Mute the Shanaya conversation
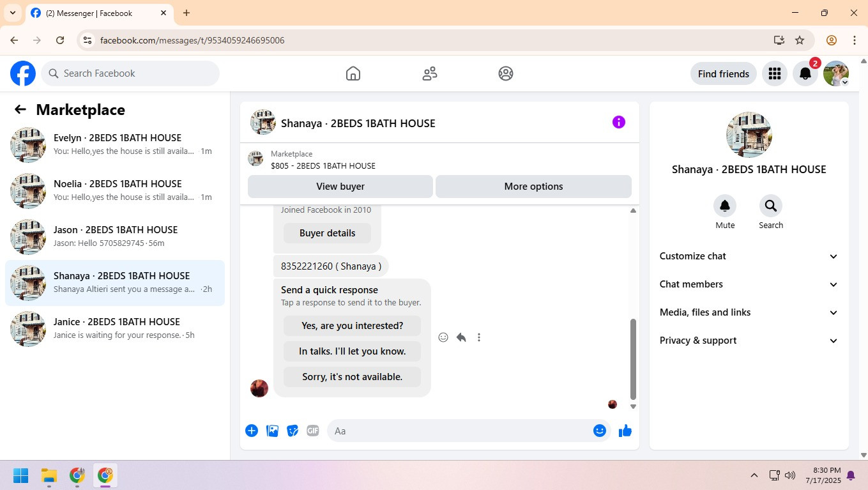 click(x=725, y=206)
